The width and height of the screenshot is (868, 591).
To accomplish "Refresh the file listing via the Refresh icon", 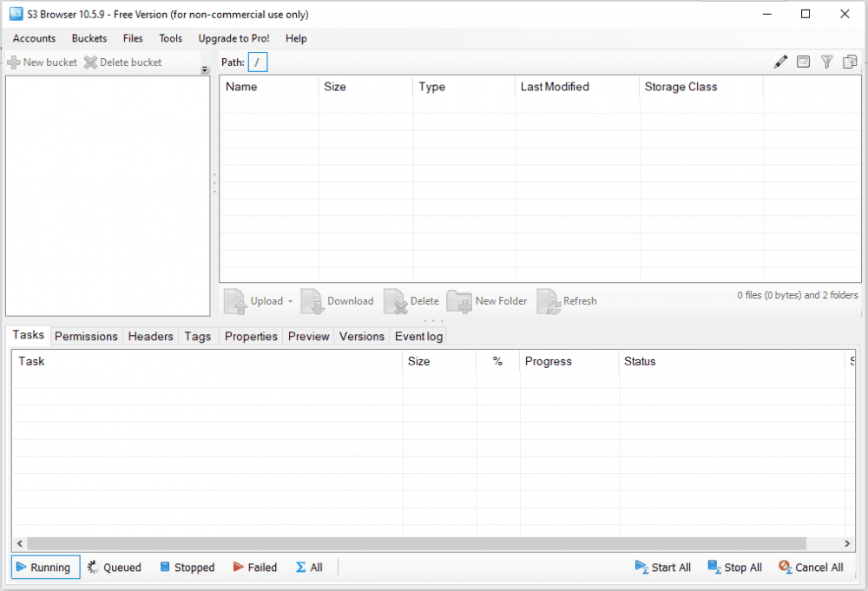I will [547, 301].
